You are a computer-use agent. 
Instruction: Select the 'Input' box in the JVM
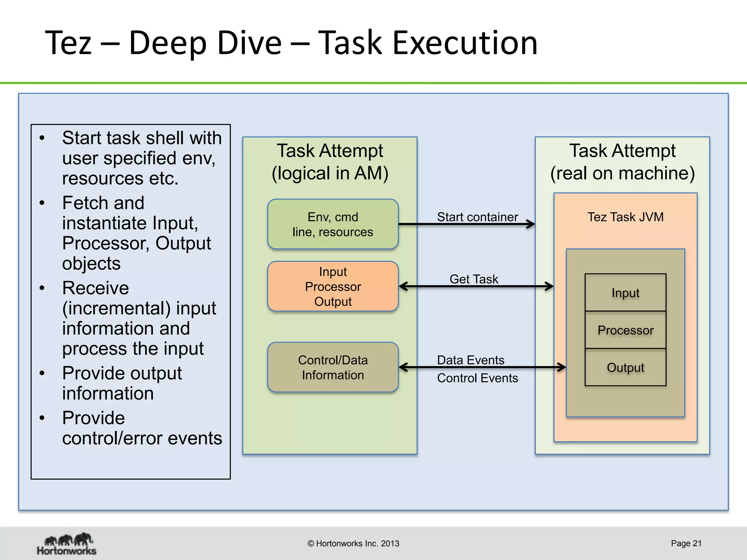pos(625,292)
